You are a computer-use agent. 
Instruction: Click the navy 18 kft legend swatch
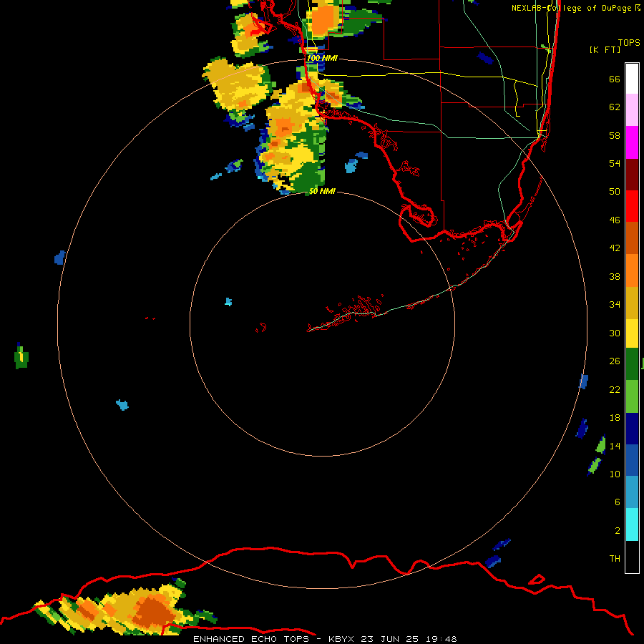[x=632, y=429]
